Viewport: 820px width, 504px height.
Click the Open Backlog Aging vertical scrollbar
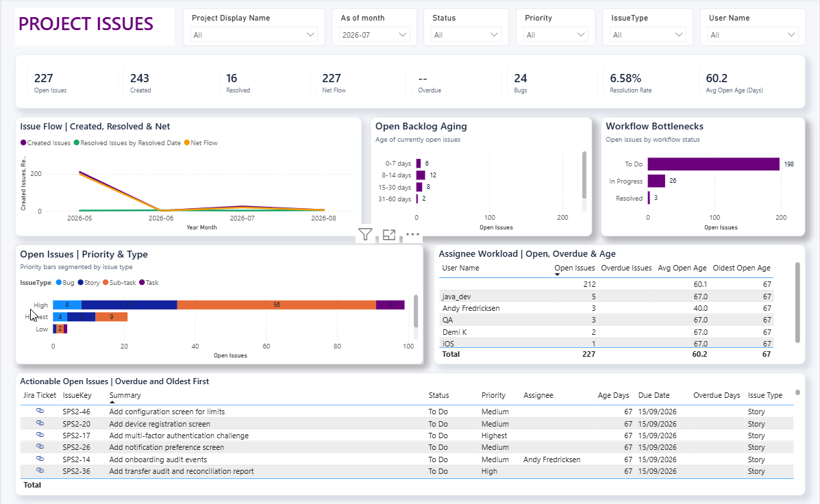pos(584,175)
